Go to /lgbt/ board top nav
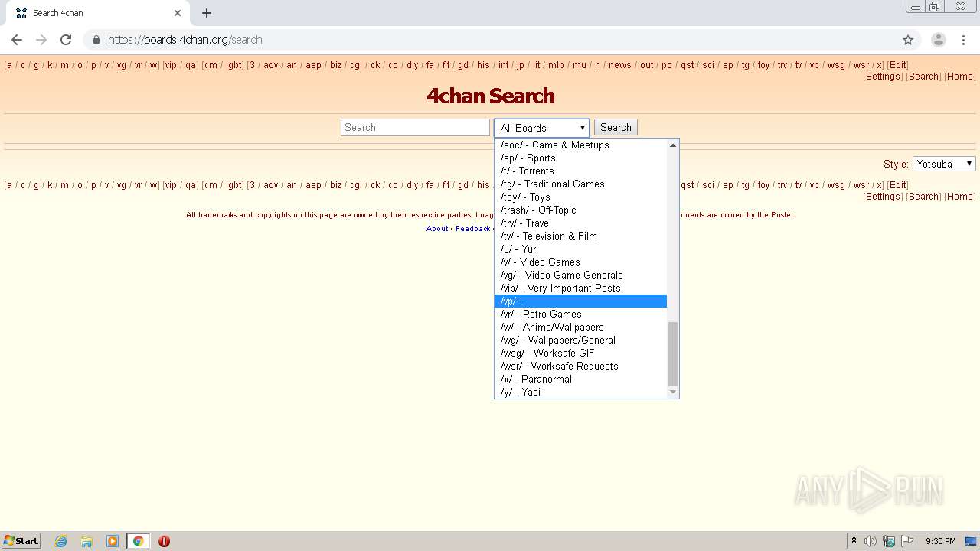 tap(234, 65)
